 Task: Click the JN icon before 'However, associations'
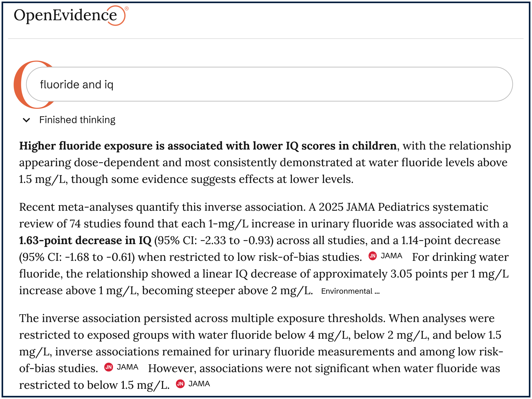(x=108, y=367)
